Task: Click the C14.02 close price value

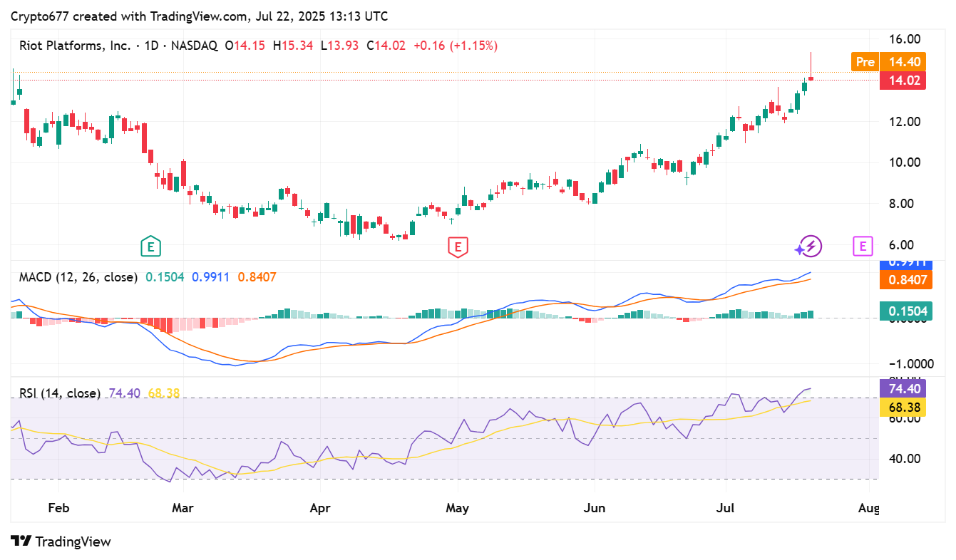Action: coord(386,46)
